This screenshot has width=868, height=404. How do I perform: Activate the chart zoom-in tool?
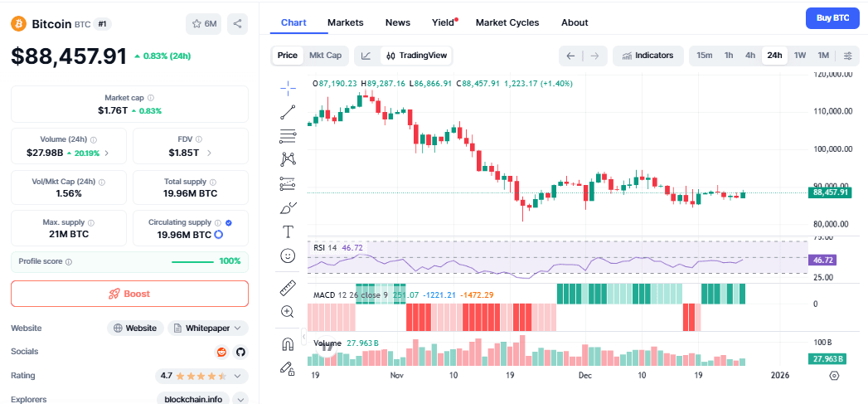click(x=288, y=312)
